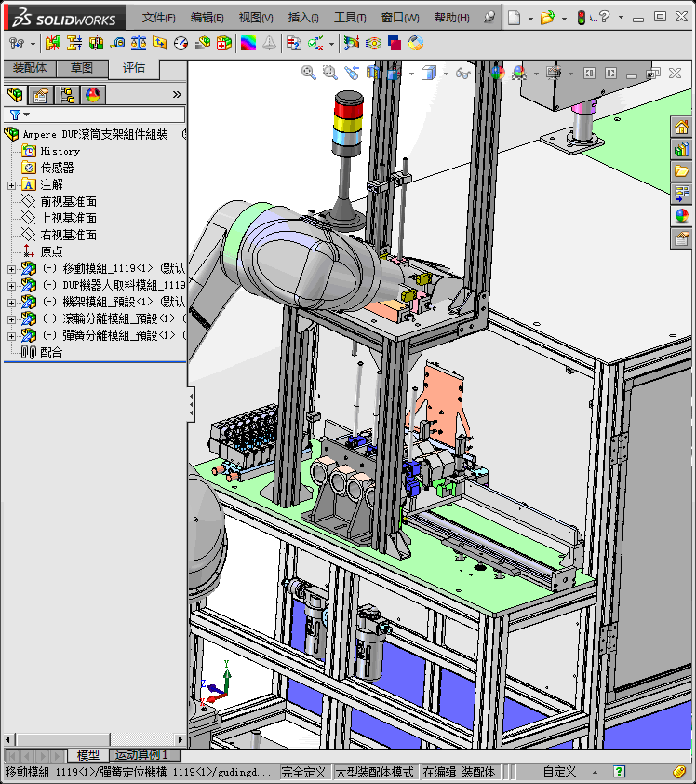Viewport: 696px width, 784px height.
Task: Switch to the 评估 tab
Action: click(x=134, y=68)
